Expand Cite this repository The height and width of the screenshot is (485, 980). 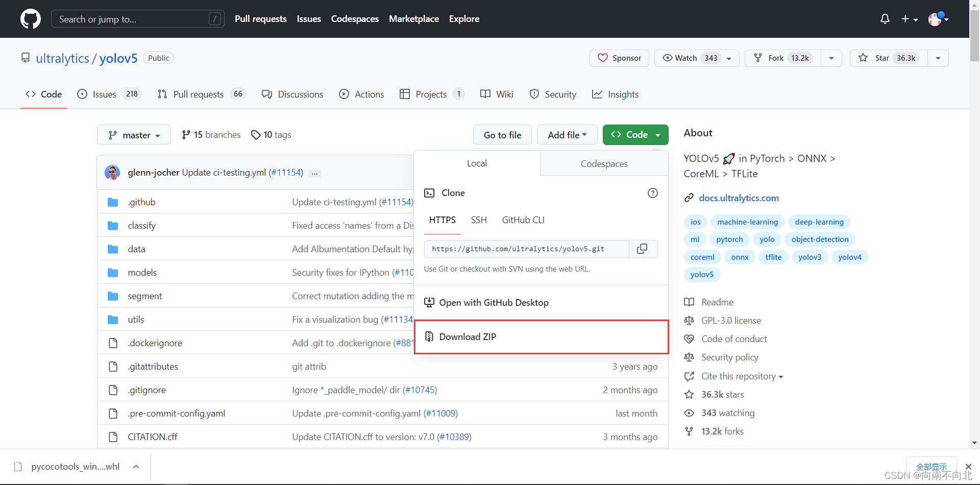[742, 376]
